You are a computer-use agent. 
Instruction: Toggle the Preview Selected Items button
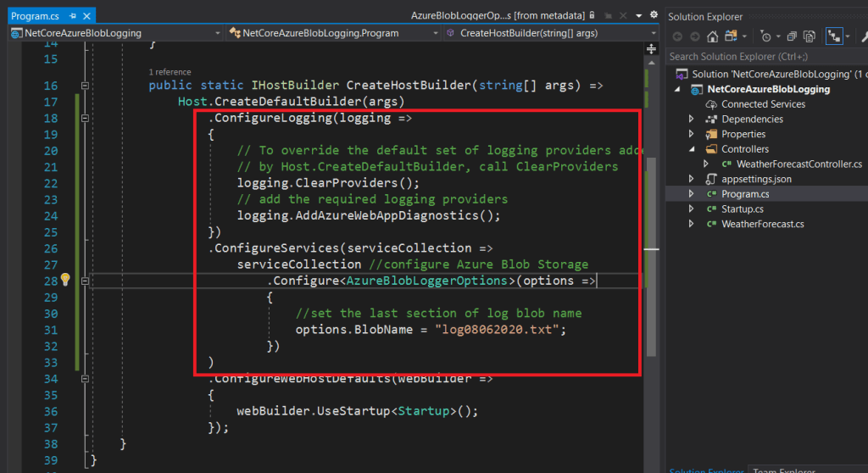[x=834, y=36]
